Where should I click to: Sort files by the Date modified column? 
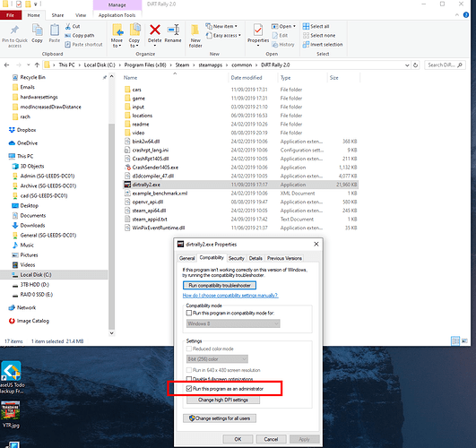tap(247, 78)
